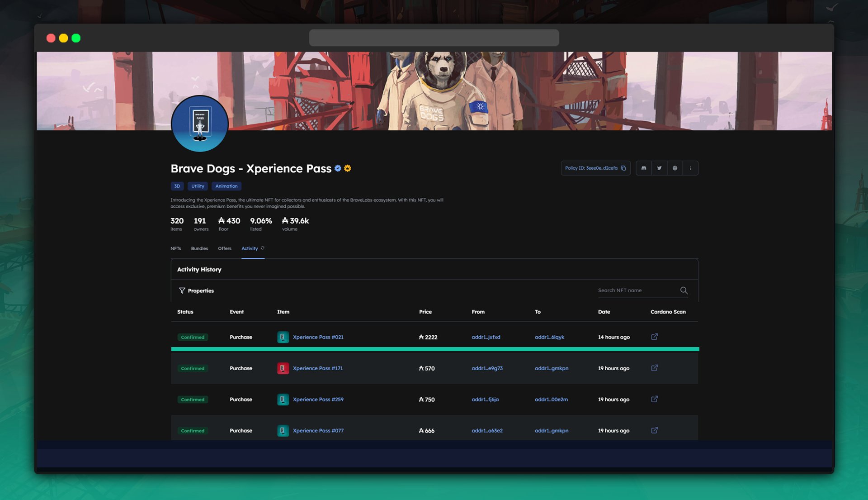Switch to the NFTs tab
Screen dimensions: 868x500
click(175, 248)
